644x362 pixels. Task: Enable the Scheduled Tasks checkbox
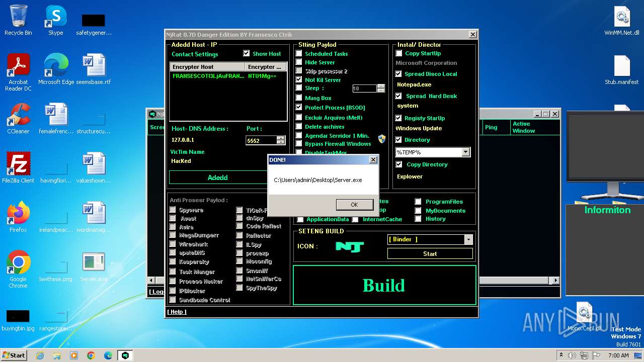click(299, 53)
